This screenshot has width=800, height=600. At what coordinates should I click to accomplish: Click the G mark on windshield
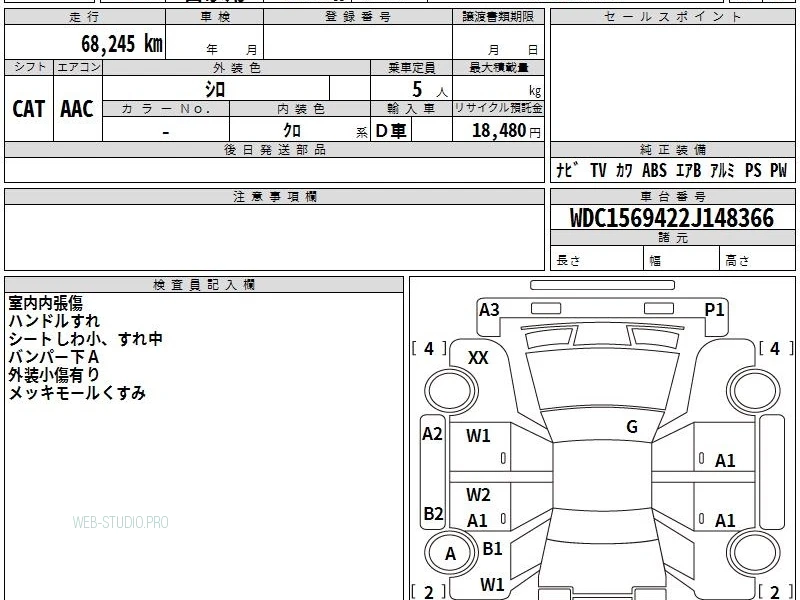pos(632,427)
